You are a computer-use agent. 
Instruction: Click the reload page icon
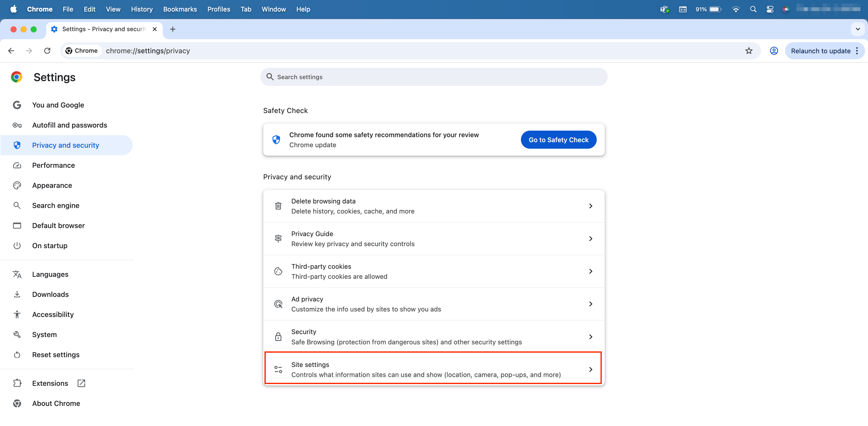pyautogui.click(x=47, y=51)
